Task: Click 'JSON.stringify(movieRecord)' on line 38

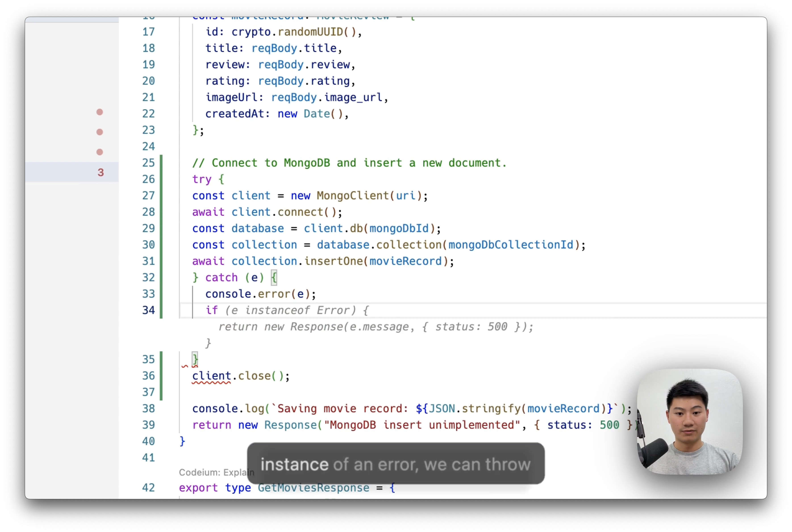Action: [x=517, y=409]
